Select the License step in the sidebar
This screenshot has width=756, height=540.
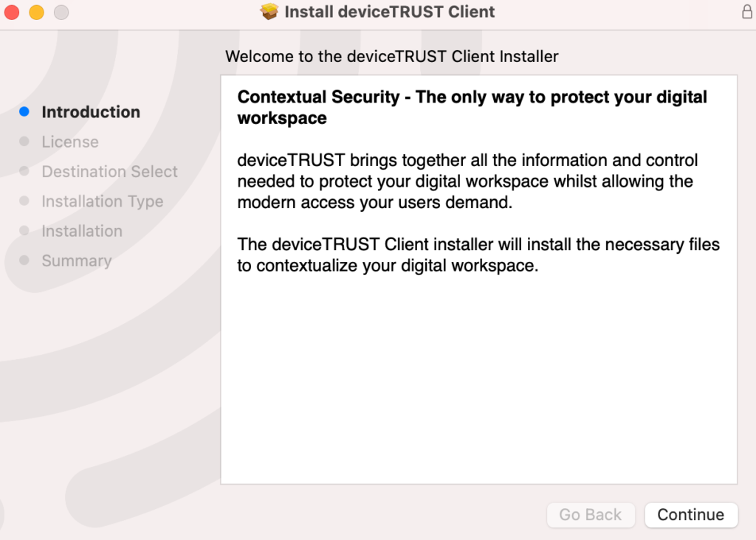click(69, 142)
